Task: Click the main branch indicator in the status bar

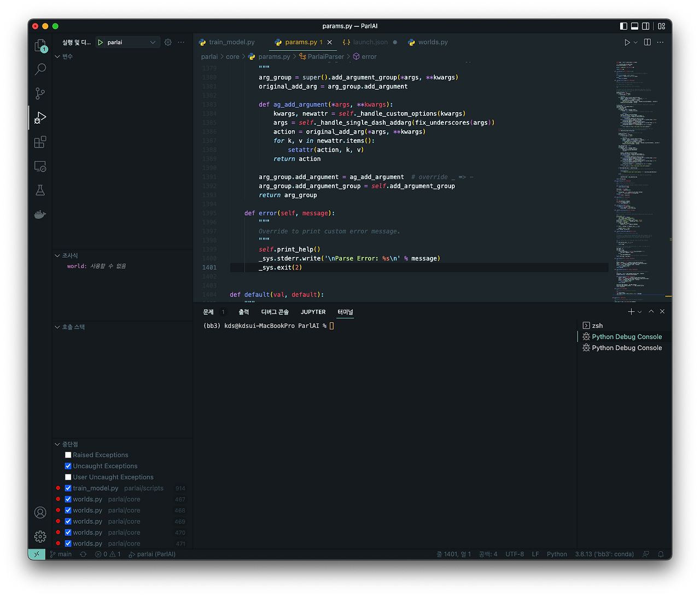Action: 60,554
